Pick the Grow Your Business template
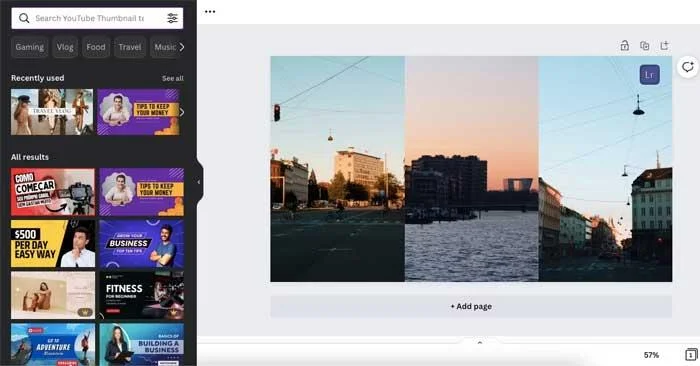The height and width of the screenshot is (366, 700). pyautogui.click(x=142, y=243)
